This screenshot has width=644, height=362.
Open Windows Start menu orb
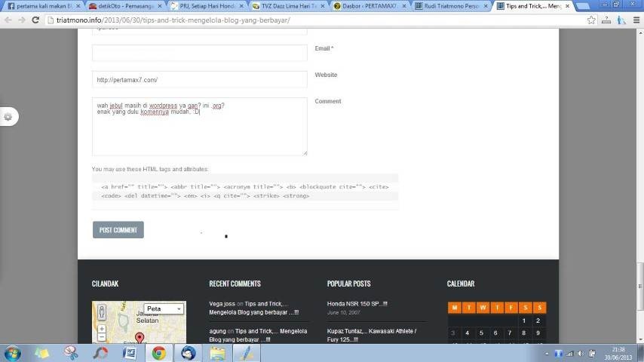pos(13,352)
